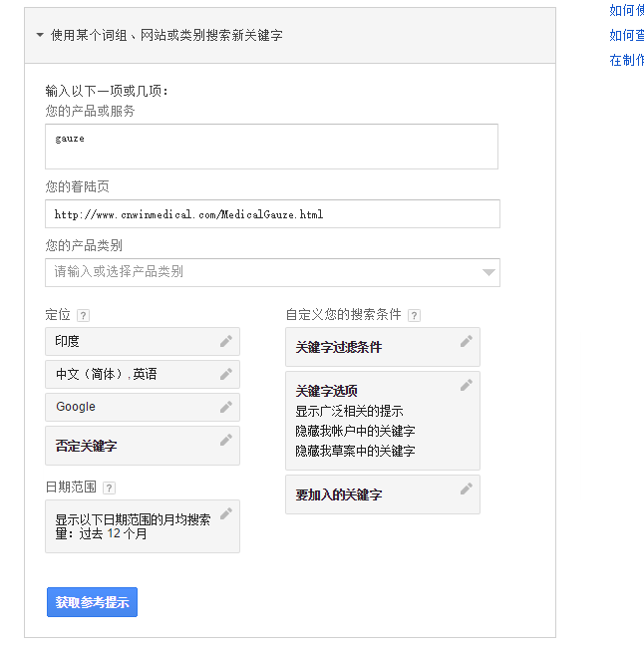
Task: Click the 隐藏我草案中的关键字 option text
Action: click(355, 451)
